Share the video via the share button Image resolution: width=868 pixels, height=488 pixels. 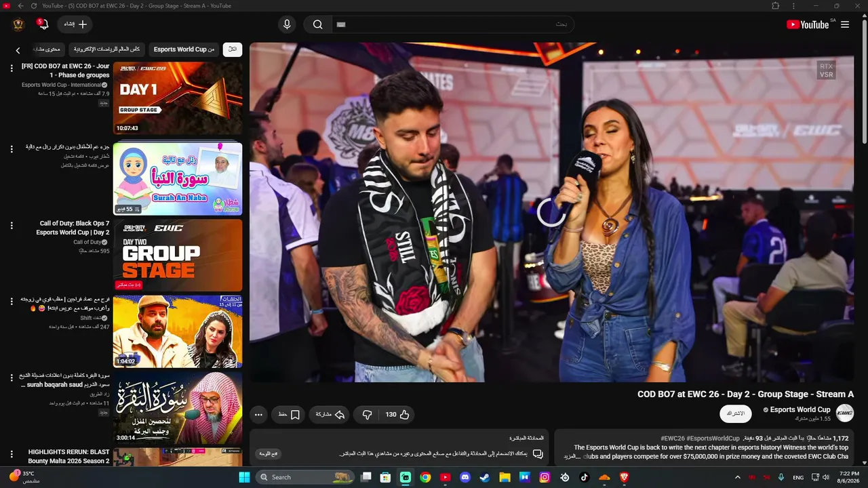(330, 415)
